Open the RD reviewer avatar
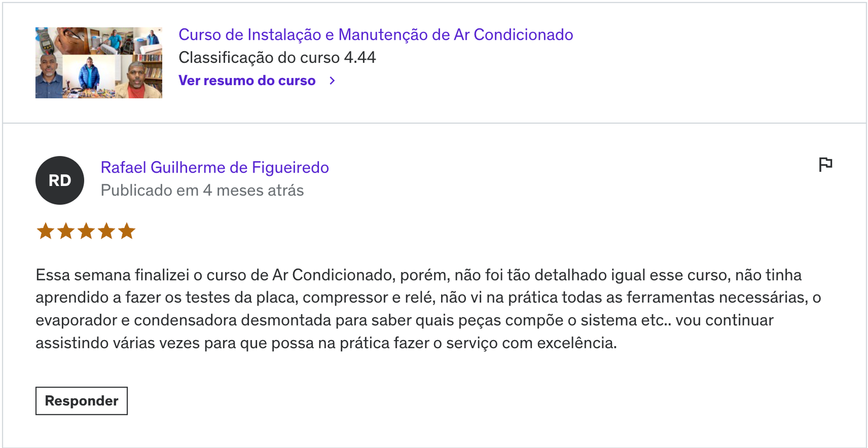This screenshot has width=868, height=448. pos(60,181)
